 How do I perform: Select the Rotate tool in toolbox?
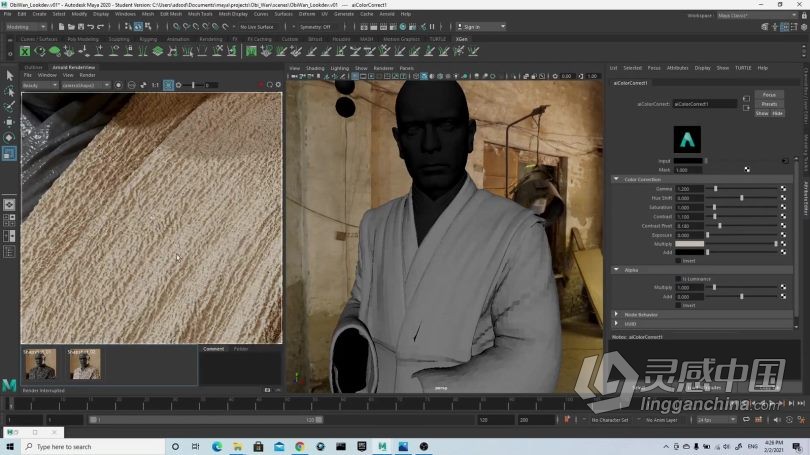(x=9, y=138)
